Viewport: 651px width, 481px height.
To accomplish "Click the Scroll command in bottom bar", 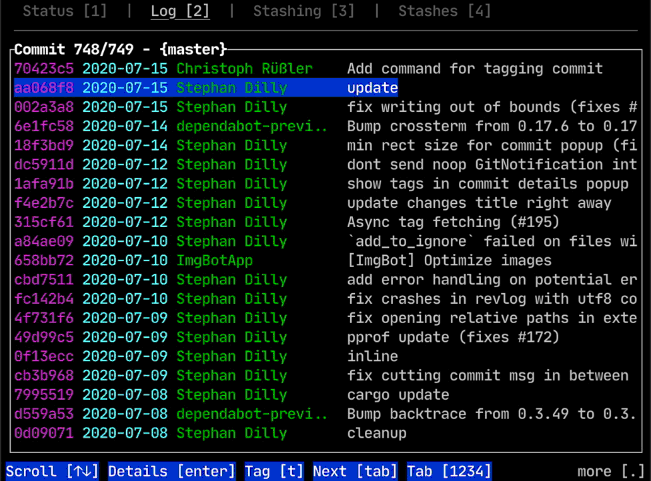I will [53, 471].
